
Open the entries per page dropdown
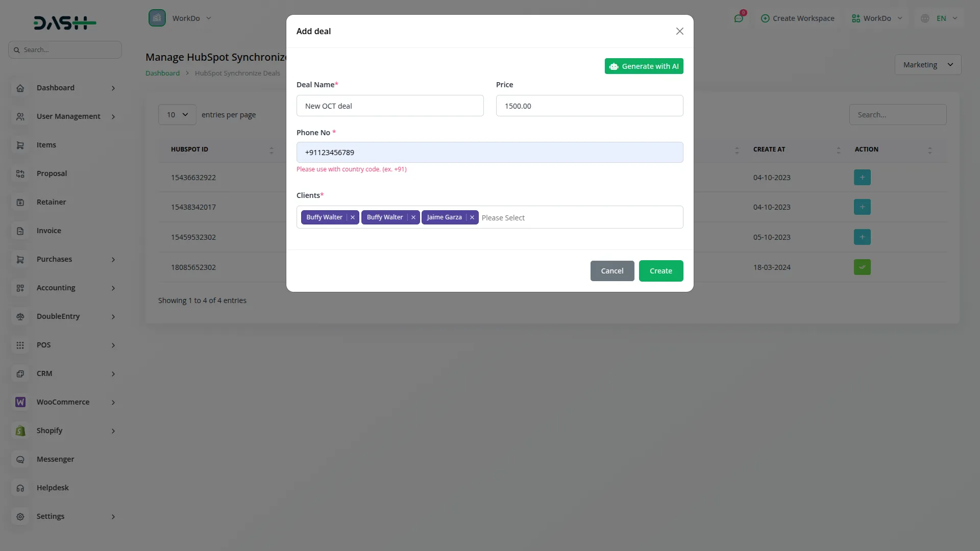[177, 114]
